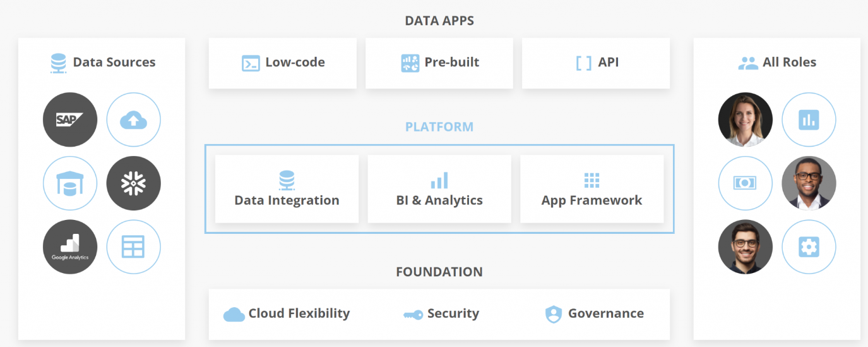Click the bar chart role icon
Image resolution: width=868 pixels, height=347 pixels.
pos(809,119)
